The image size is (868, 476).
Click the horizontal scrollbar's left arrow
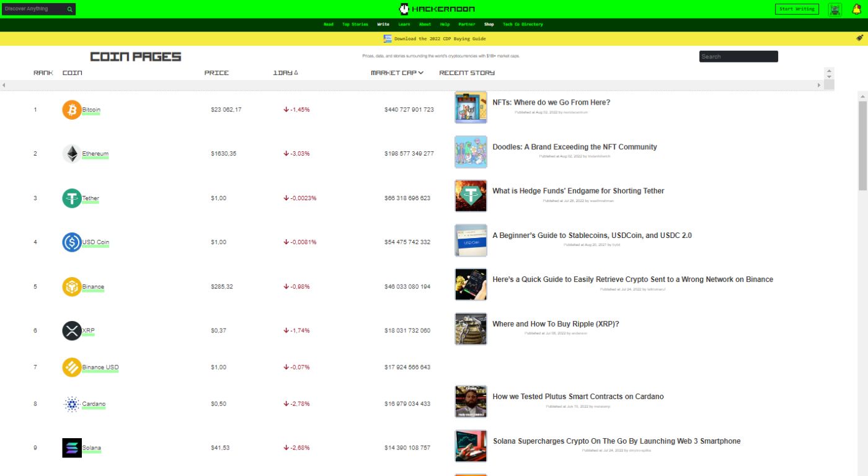(x=4, y=85)
